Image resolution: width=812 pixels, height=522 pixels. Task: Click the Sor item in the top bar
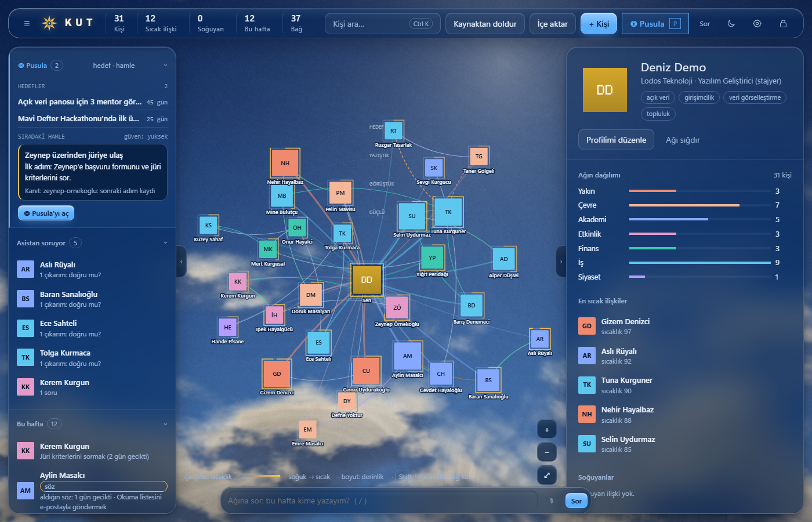[x=705, y=24]
